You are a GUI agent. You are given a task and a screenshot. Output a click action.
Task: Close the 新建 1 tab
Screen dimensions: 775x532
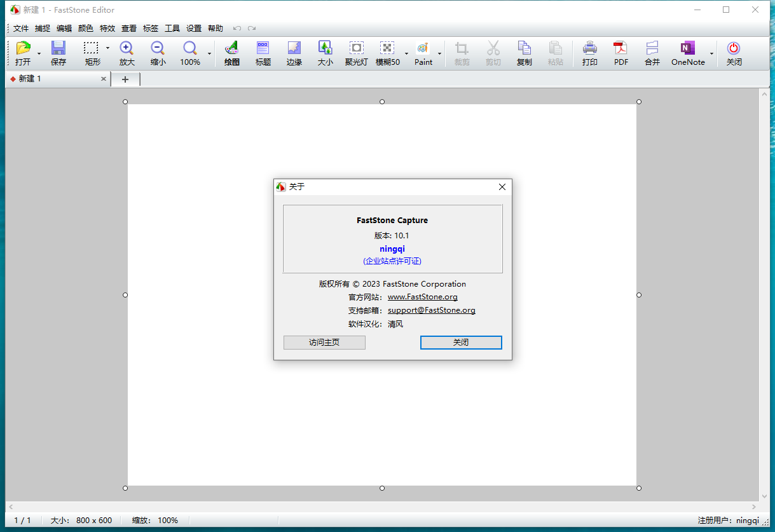click(104, 79)
